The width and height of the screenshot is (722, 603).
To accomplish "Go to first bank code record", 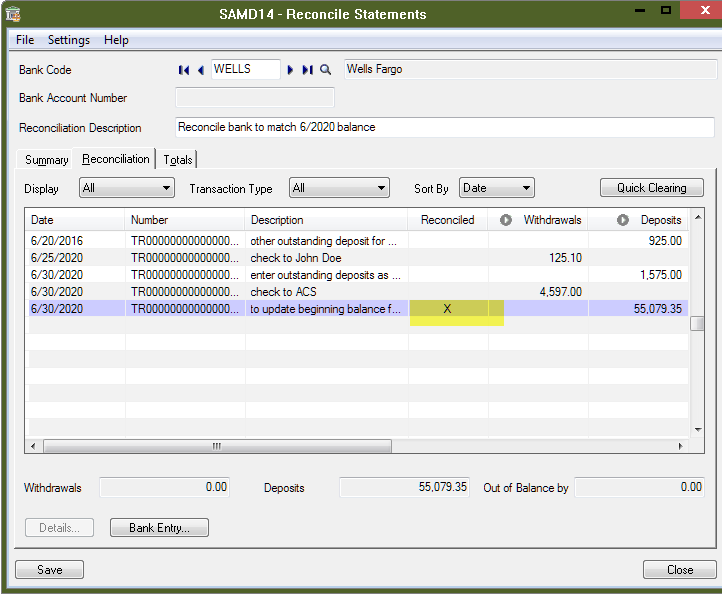I will (x=184, y=70).
